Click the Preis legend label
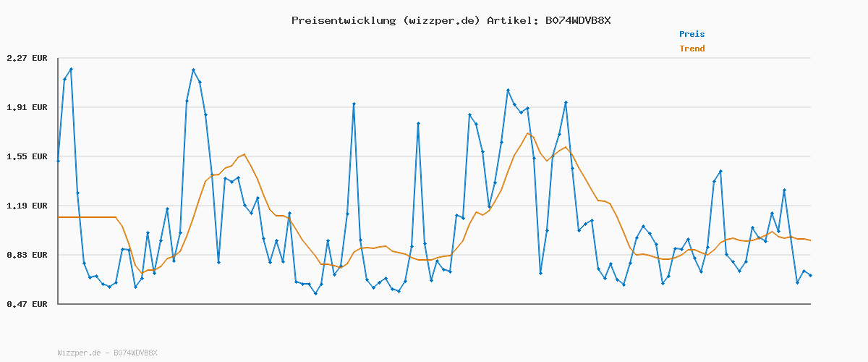This screenshot has height=362, width=868. (x=692, y=34)
